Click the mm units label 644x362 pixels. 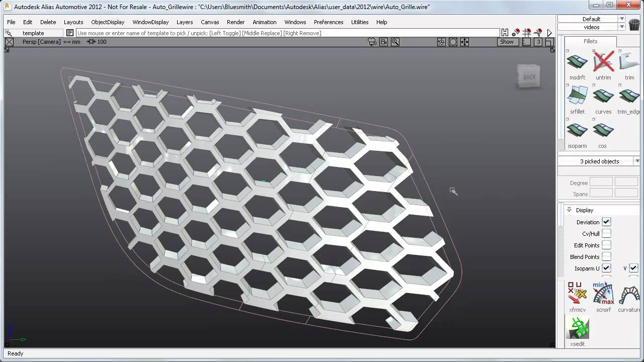tap(76, 42)
